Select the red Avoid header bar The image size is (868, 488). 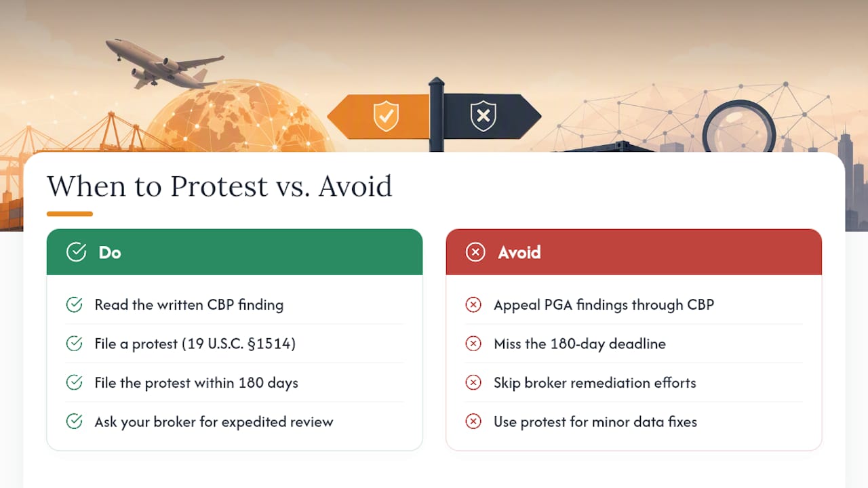[634, 252]
